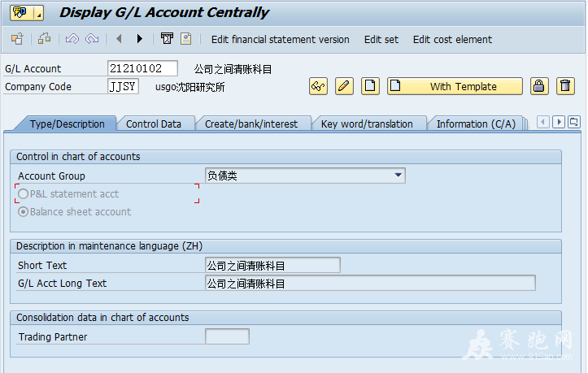
Task: Click the undo arrow toolbar icon
Action: point(72,39)
